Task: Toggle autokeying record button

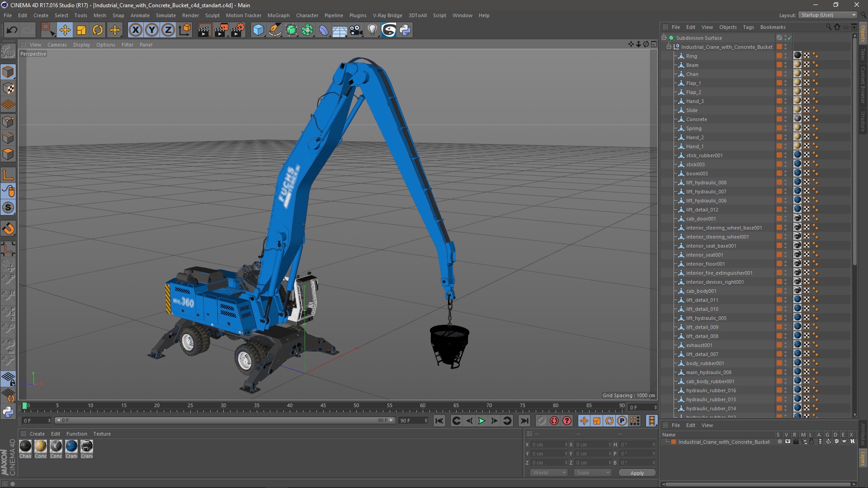Action: pyautogui.click(x=554, y=421)
